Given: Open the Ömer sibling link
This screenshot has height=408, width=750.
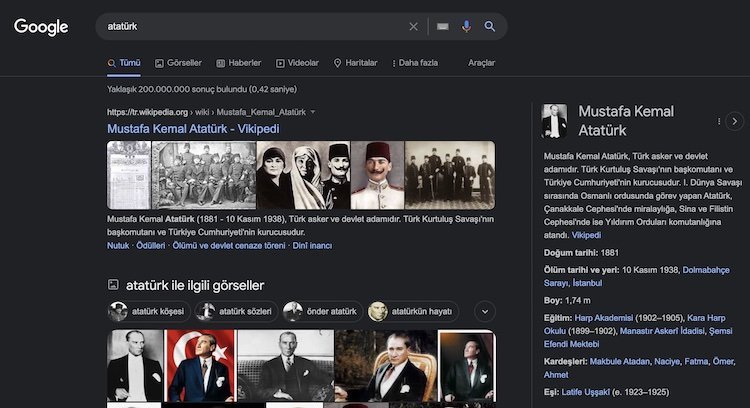Looking at the screenshot, I should point(723,362).
